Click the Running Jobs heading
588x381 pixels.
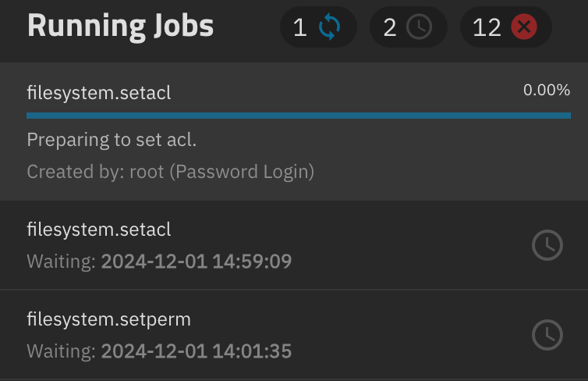tap(120, 27)
